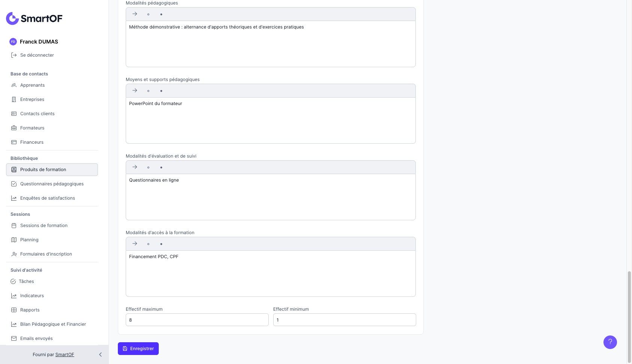Screen dimensions: 632x364
Task: Open the purple help question-mark button
Action: [610, 342]
